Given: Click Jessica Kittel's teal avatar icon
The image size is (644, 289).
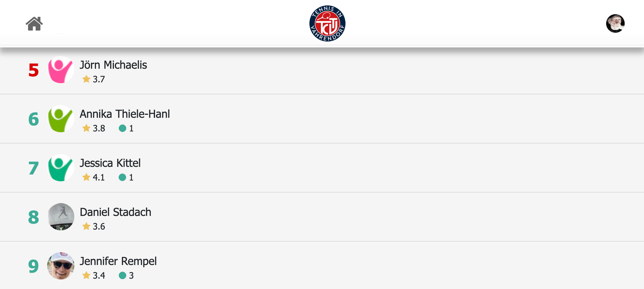Looking at the screenshot, I should tap(61, 168).
